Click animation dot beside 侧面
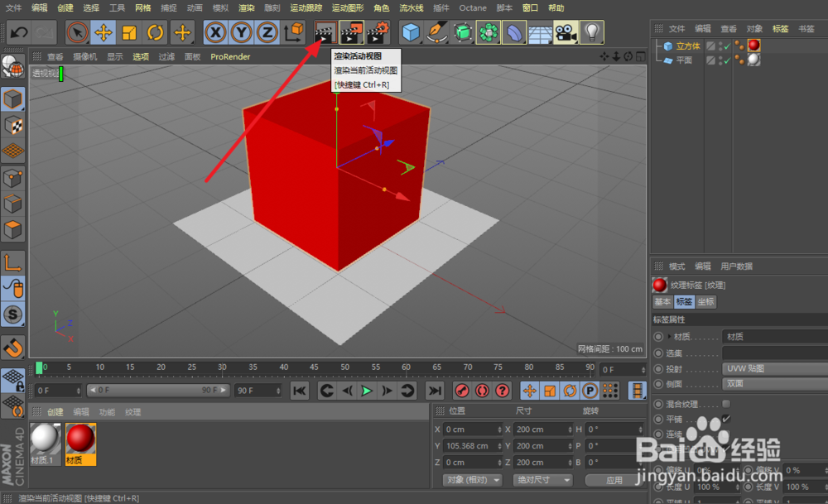The width and height of the screenshot is (828, 504). pos(658,384)
